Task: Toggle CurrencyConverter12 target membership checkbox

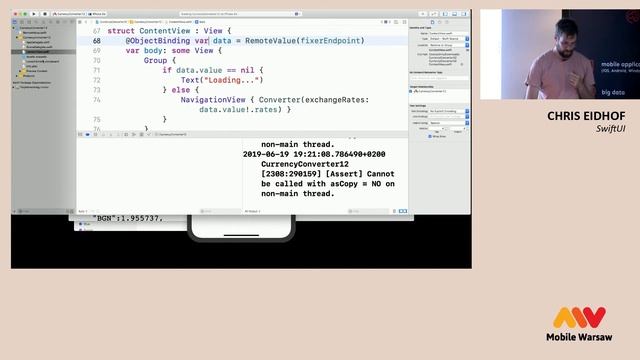Action: 411,91
